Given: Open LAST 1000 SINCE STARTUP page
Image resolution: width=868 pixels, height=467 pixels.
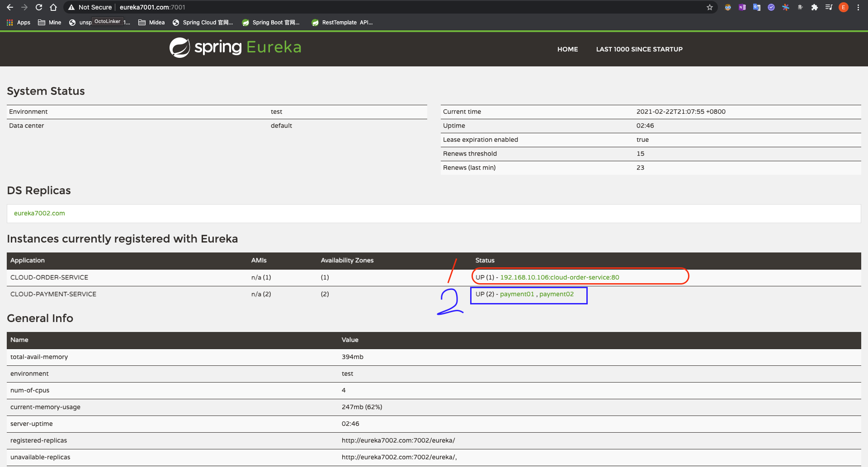Looking at the screenshot, I should (x=639, y=49).
